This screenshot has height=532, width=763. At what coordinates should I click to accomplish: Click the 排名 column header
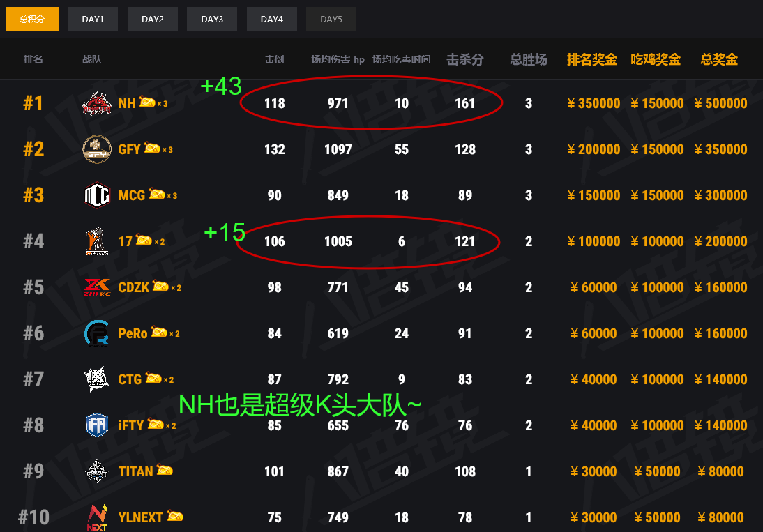tap(33, 59)
